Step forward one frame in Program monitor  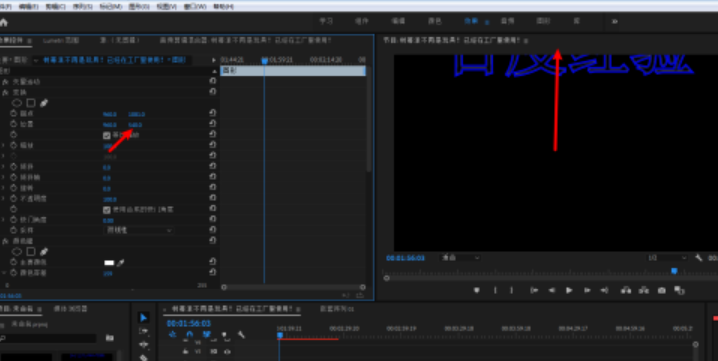click(587, 290)
